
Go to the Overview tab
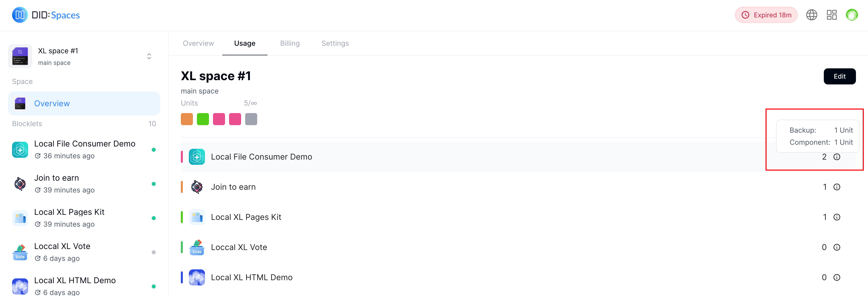point(198,43)
